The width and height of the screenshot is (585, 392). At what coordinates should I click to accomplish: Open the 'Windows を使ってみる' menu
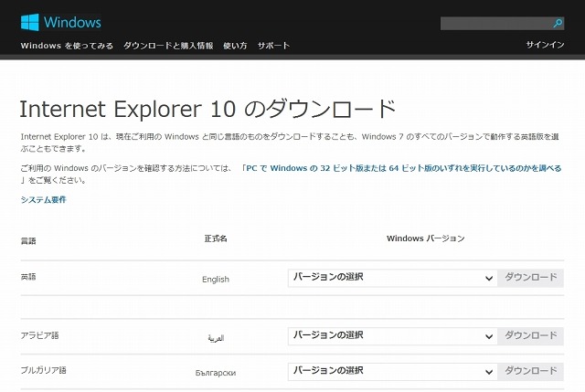point(67,46)
